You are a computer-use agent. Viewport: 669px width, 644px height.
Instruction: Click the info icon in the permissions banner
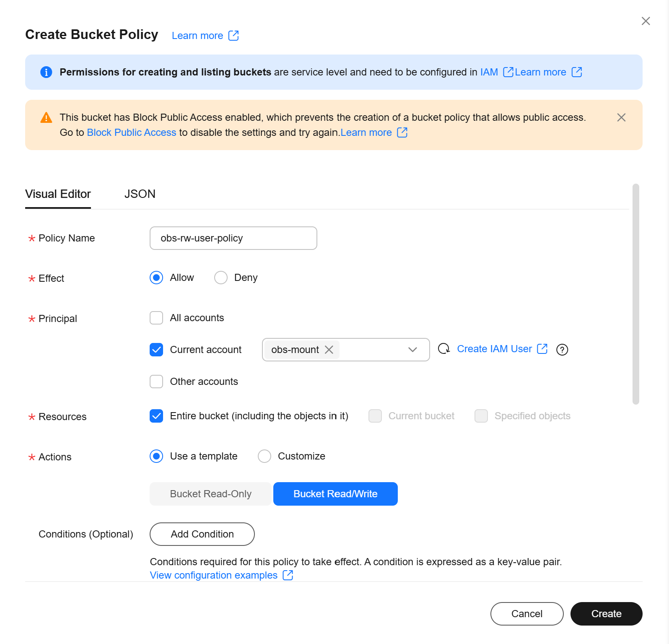coord(46,72)
